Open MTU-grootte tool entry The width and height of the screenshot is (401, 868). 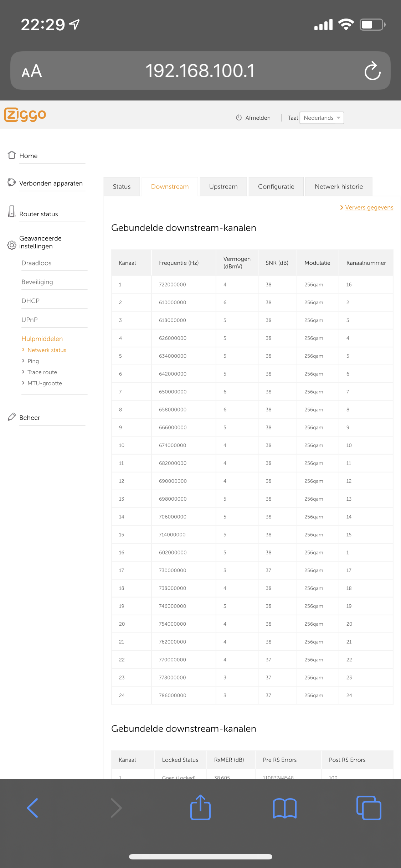(45, 383)
